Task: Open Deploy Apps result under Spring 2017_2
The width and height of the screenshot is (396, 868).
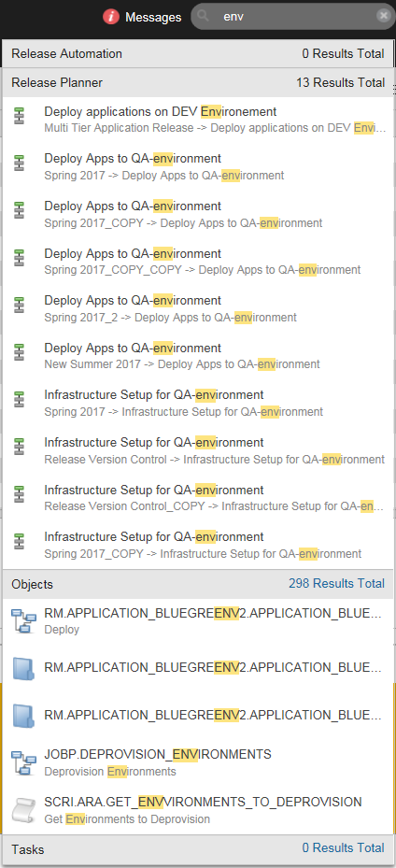Action: click(198, 308)
